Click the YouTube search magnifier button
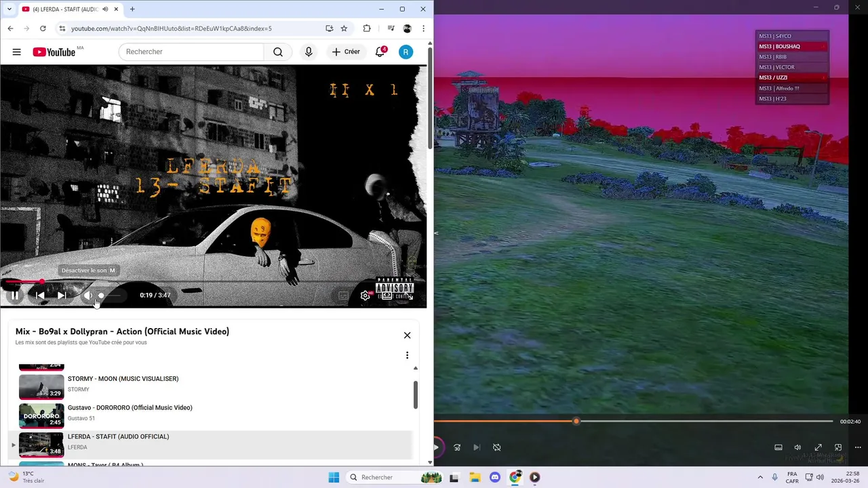The height and width of the screenshot is (488, 868). 278,52
